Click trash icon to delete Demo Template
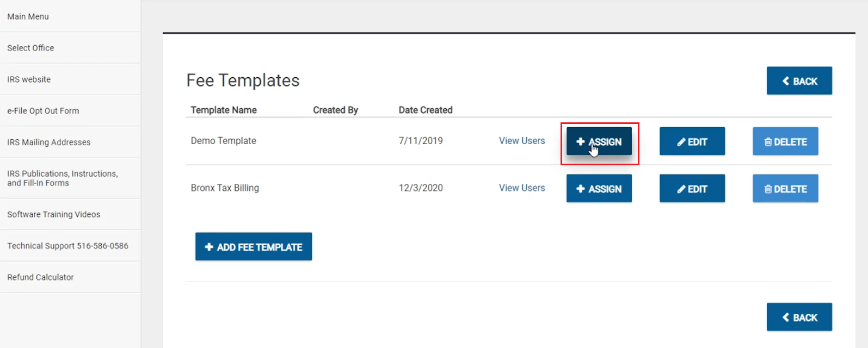The image size is (868, 348). (x=768, y=142)
